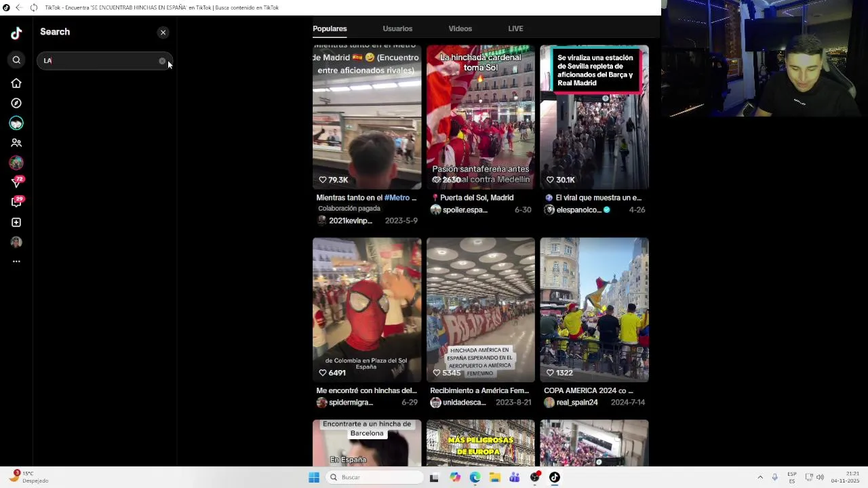The image size is (868, 488).
Task: Reload the TikTok page
Action: click(33, 7)
